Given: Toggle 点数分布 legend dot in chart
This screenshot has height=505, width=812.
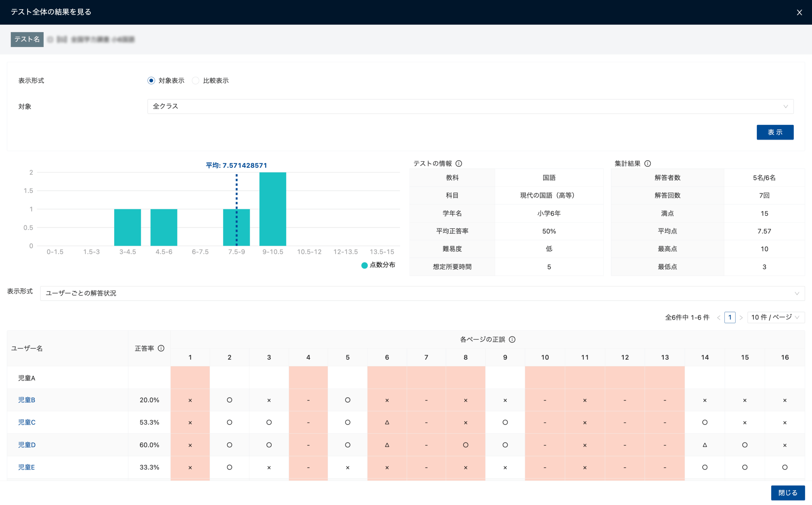Looking at the screenshot, I should click(364, 265).
